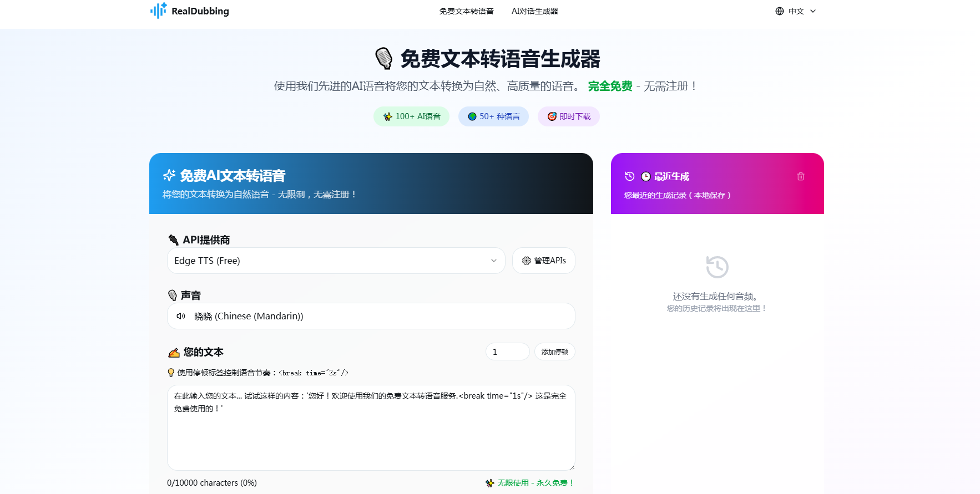This screenshot has height=494, width=980.
Task: Click the globe language icon
Action: click(x=779, y=11)
